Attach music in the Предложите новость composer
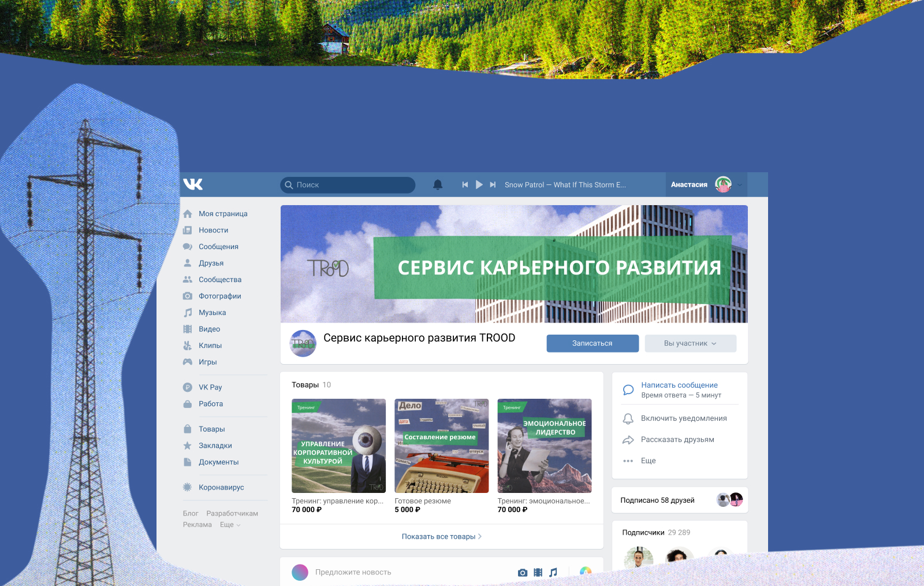 [554, 572]
